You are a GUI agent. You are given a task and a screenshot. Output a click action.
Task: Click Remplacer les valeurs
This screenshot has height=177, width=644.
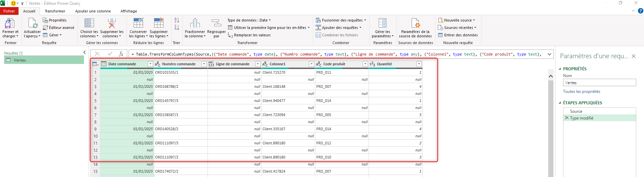[249, 35]
